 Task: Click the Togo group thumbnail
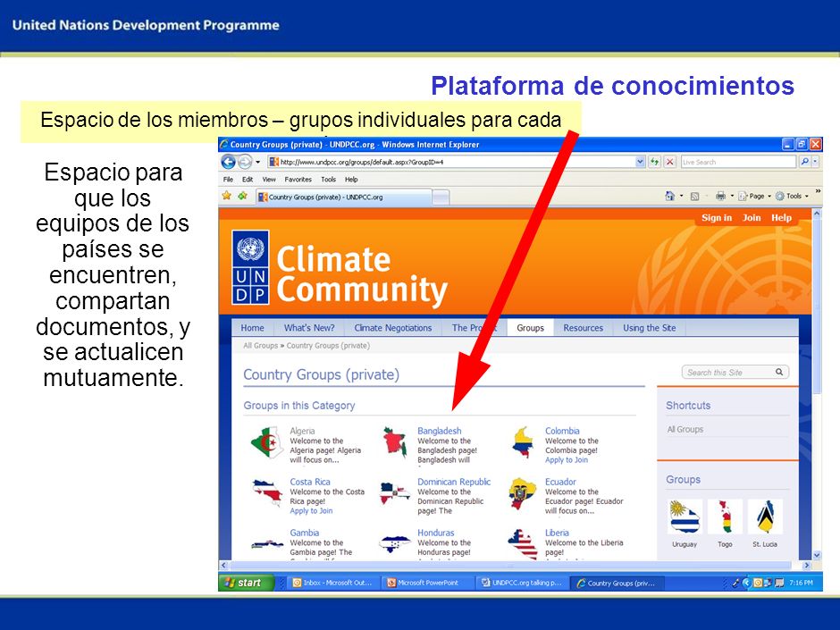pyautogui.click(x=725, y=517)
